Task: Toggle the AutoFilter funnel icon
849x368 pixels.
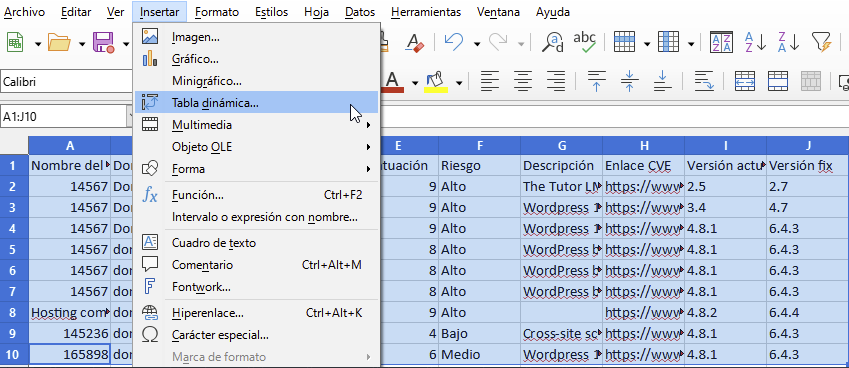Action: 821,42
